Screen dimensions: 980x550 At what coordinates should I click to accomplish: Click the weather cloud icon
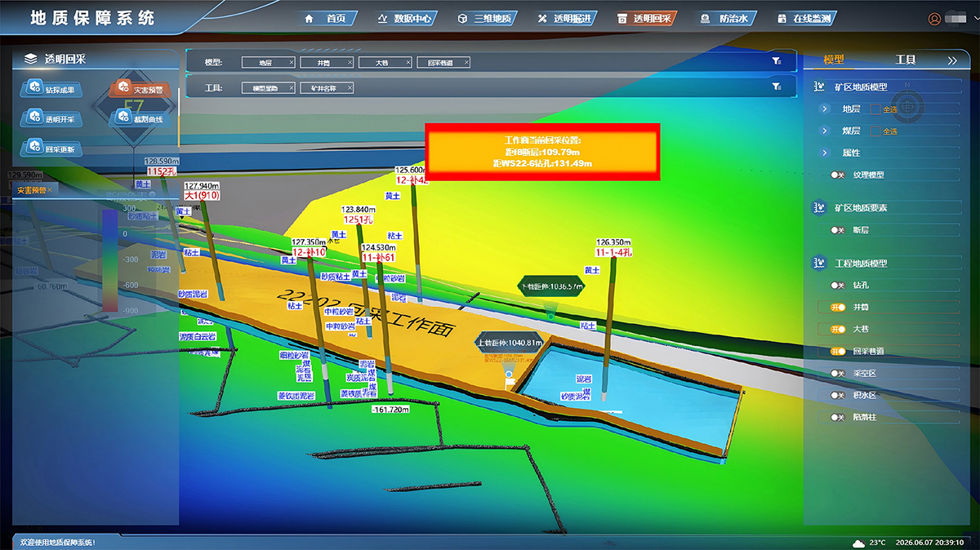pos(858,542)
